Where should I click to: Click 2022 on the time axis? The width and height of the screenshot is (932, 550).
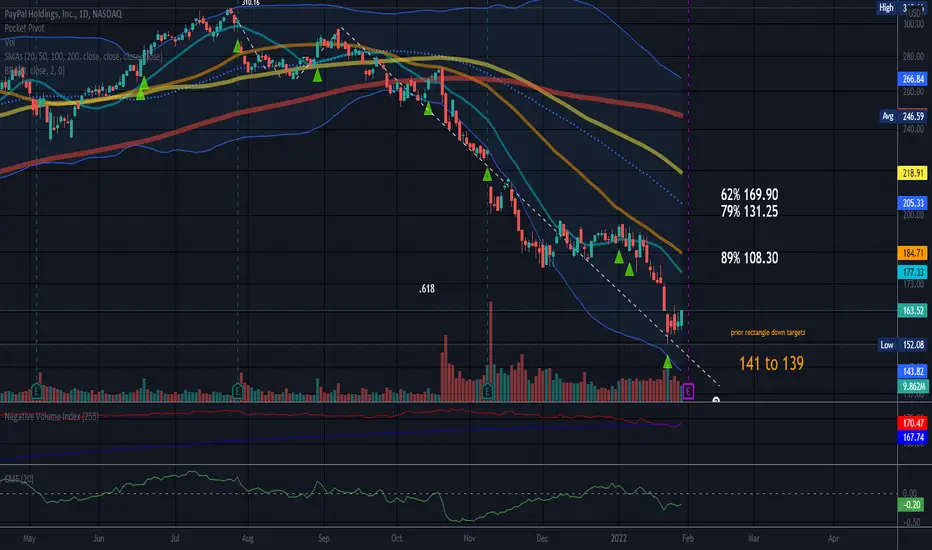coord(619,538)
